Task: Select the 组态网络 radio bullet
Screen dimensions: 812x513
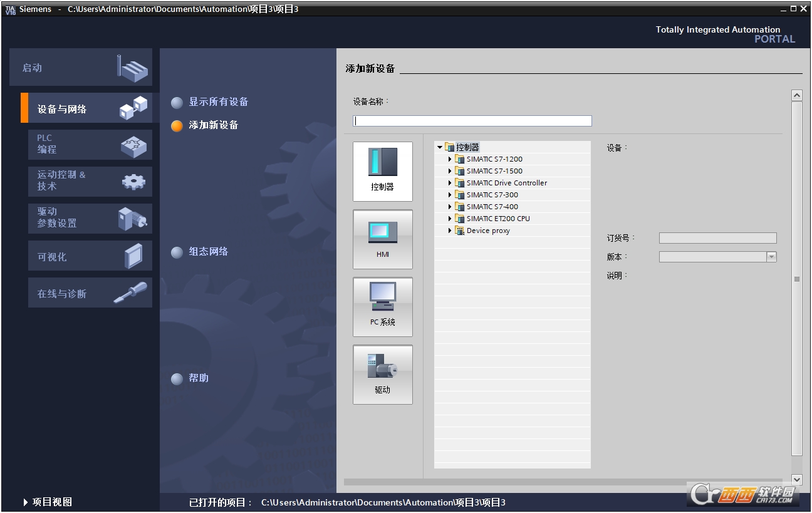Action: coord(177,252)
